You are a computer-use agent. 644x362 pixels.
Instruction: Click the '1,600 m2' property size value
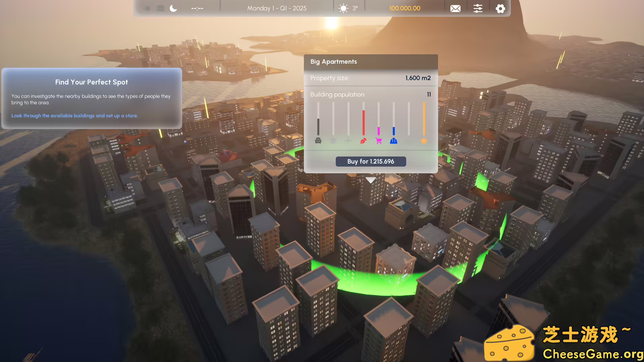(x=418, y=78)
